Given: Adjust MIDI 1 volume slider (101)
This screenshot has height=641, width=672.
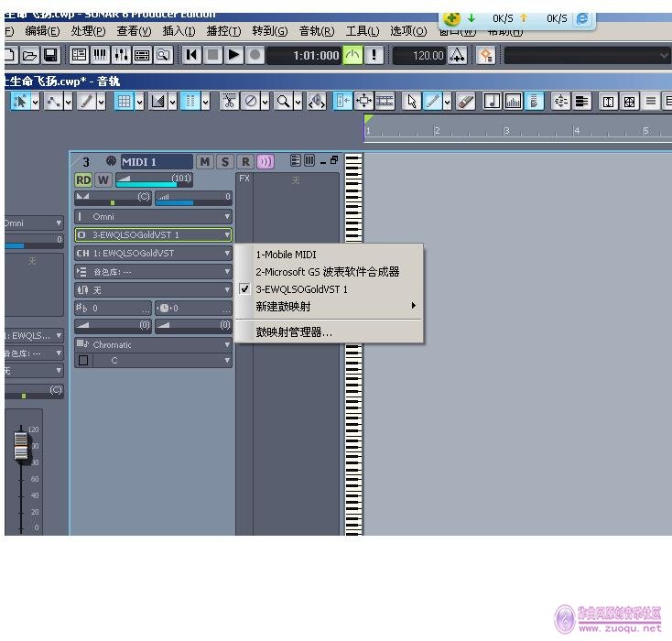Looking at the screenshot, I should 155,180.
